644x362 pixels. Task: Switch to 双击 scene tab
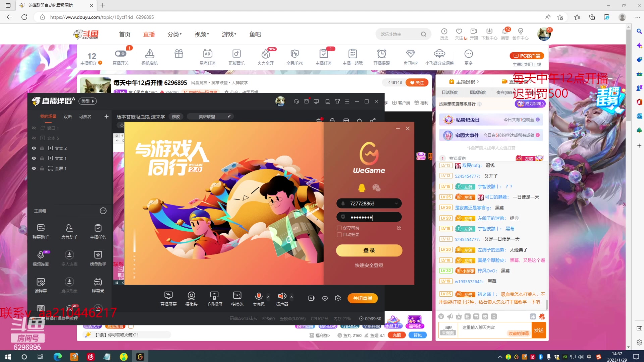tap(67, 117)
